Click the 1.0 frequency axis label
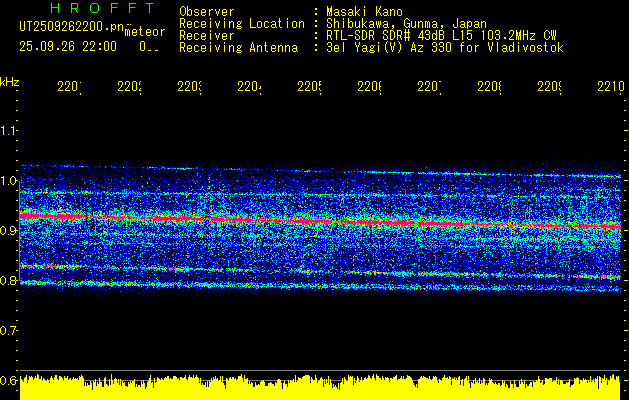This screenshot has height=400, width=629. click(8, 181)
